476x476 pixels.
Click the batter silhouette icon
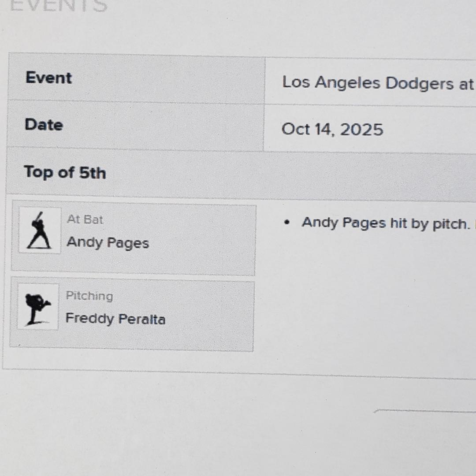point(39,231)
